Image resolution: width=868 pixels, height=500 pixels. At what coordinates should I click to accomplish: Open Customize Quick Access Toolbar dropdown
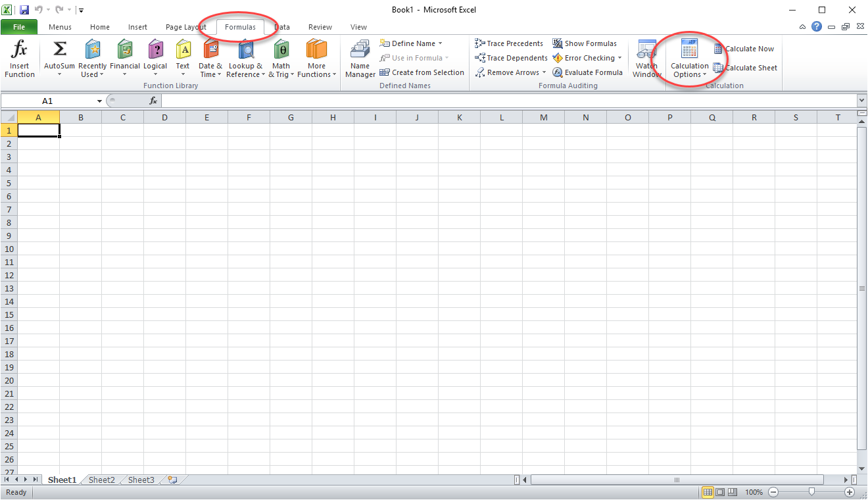click(81, 10)
